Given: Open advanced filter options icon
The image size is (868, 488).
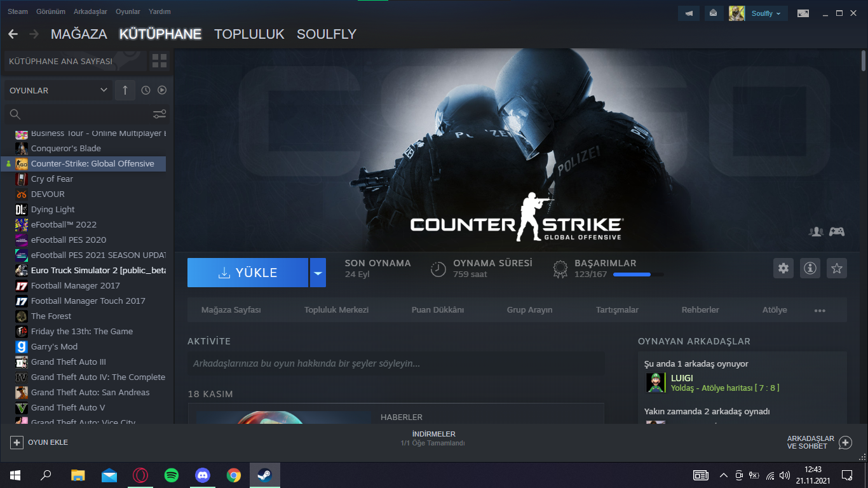Looking at the screenshot, I should coord(159,114).
